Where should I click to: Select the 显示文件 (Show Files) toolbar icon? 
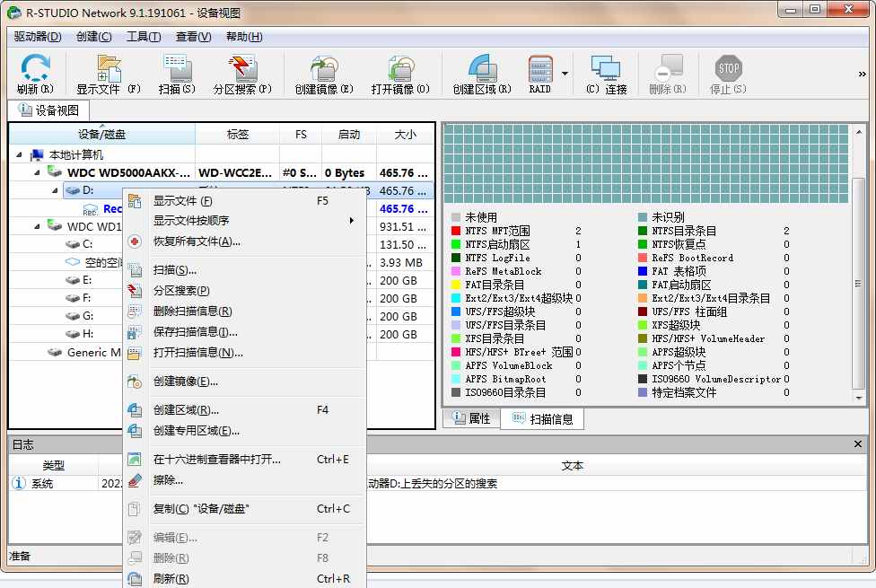[106, 72]
